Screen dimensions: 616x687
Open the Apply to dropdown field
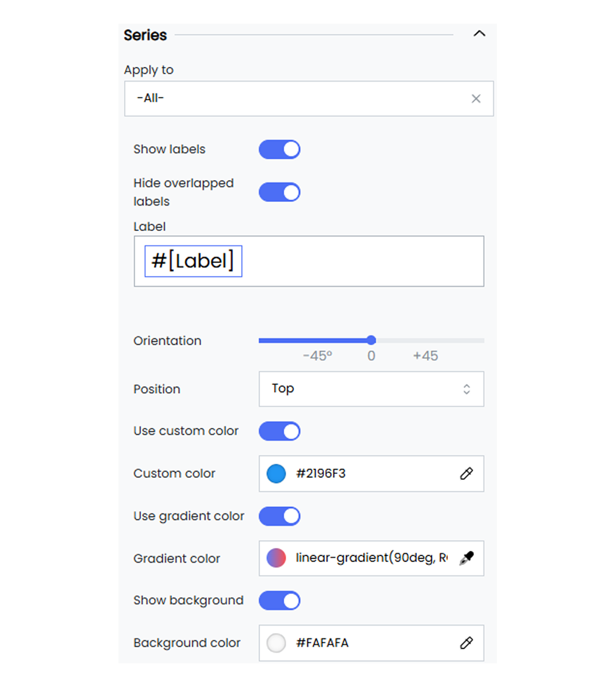309,98
